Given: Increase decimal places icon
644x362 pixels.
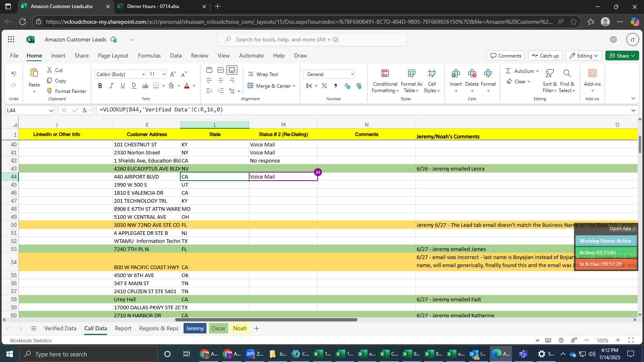Looking at the screenshot, I should pyautogui.click(x=347, y=86).
